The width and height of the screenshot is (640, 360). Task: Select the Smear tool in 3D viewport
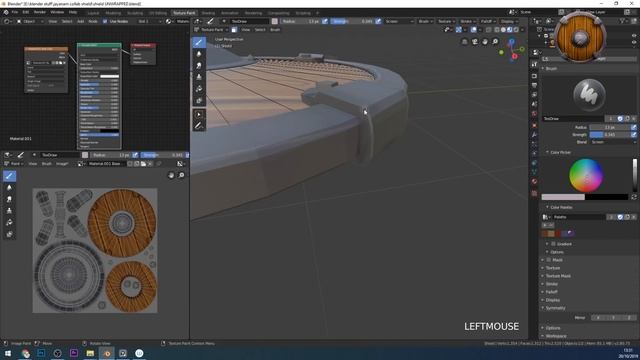pos(199,65)
